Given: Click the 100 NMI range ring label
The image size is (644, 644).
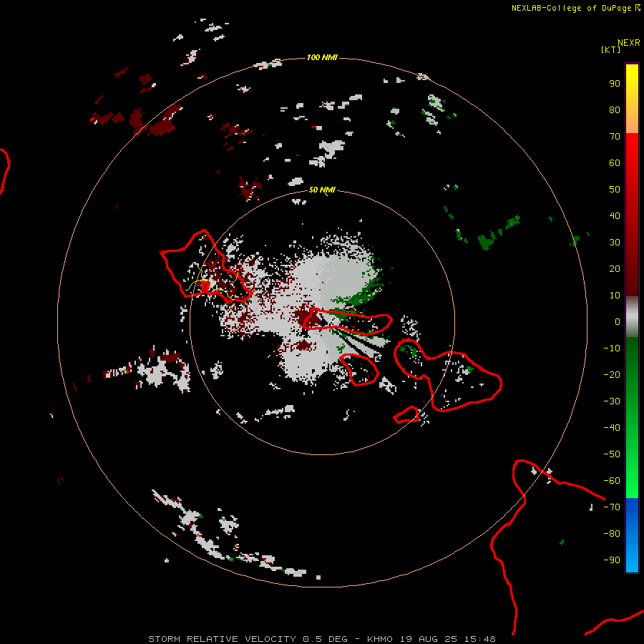Looking at the screenshot, I should click(321, 57).
